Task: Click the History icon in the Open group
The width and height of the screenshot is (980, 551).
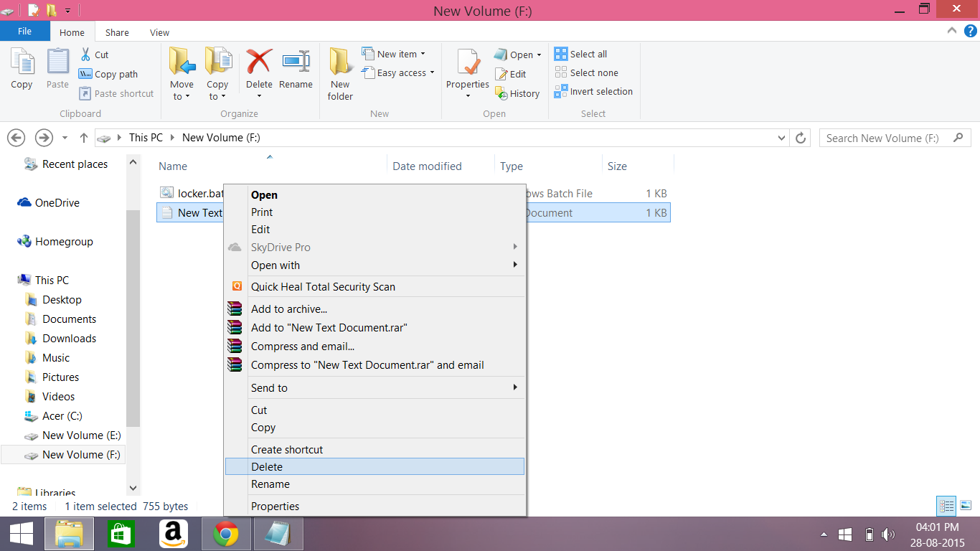Action: tap(518, 93)
